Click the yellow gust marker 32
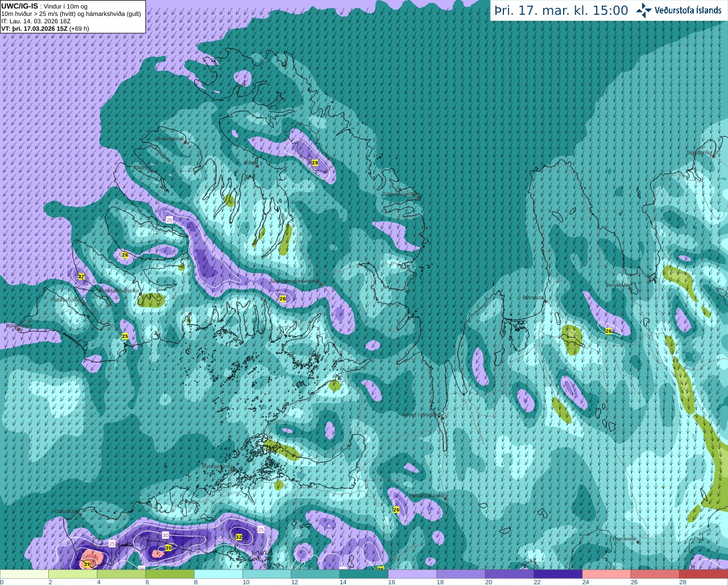The width and height of the screenshot is (728, 586). point(239,537)
